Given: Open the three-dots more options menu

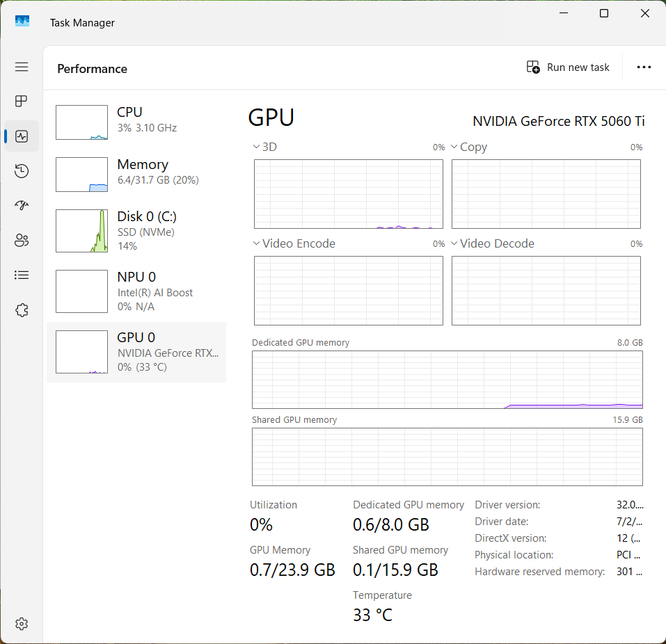Looking at the screenshot, I should [644, 67].
